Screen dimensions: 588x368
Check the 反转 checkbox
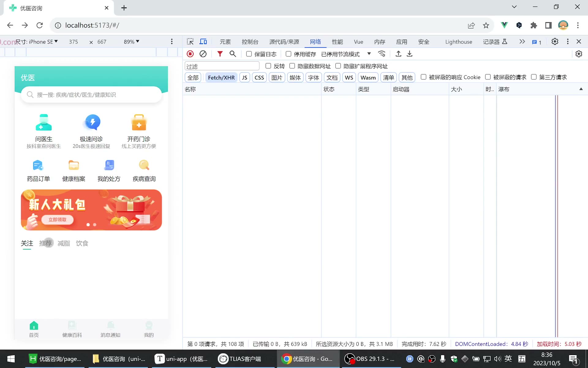coord(268,66)
